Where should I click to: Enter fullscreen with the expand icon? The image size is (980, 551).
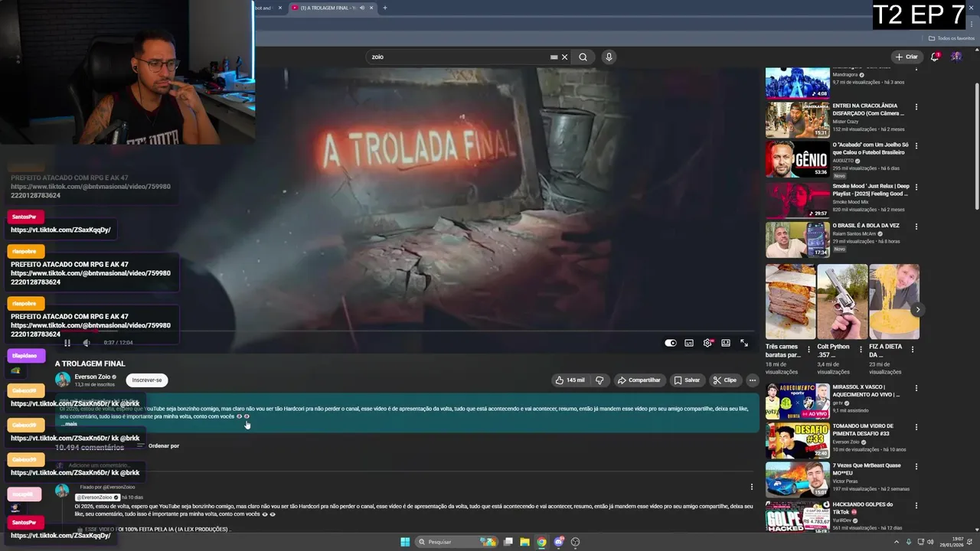(744, 343)
